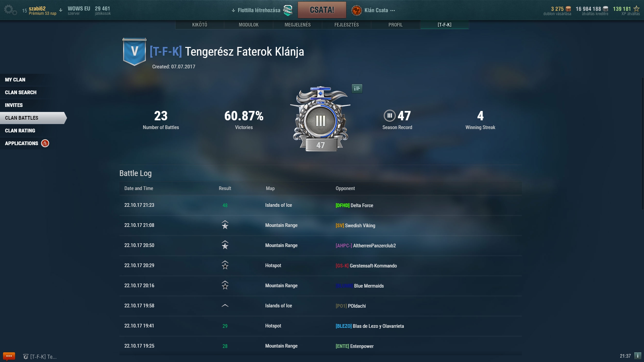The image size is (644, 362).
Task: Click the doubloon purchase icon
Action: click(x=568, y=9)
